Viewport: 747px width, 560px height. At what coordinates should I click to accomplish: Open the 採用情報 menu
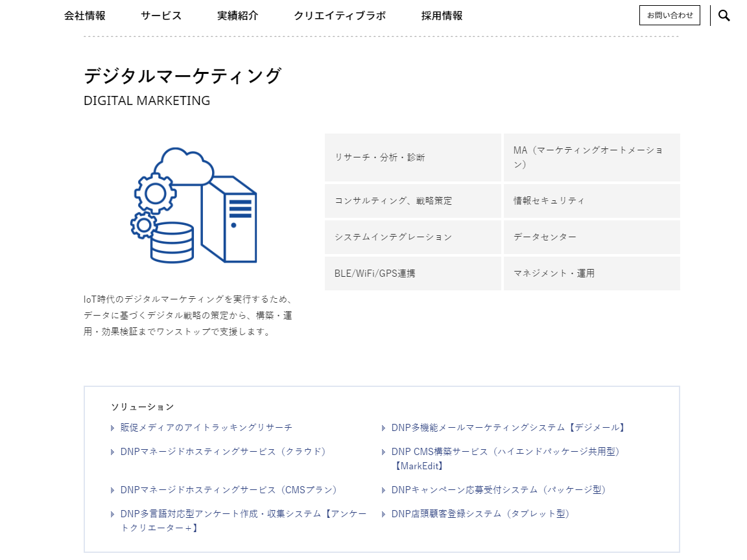point(441,16)
